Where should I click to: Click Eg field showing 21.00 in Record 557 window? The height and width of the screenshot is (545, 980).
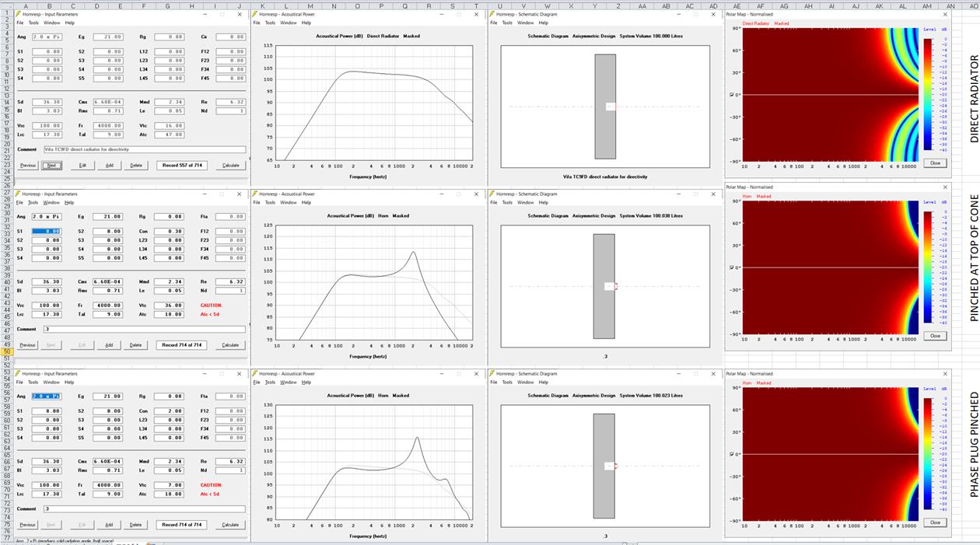click(108, 37)
